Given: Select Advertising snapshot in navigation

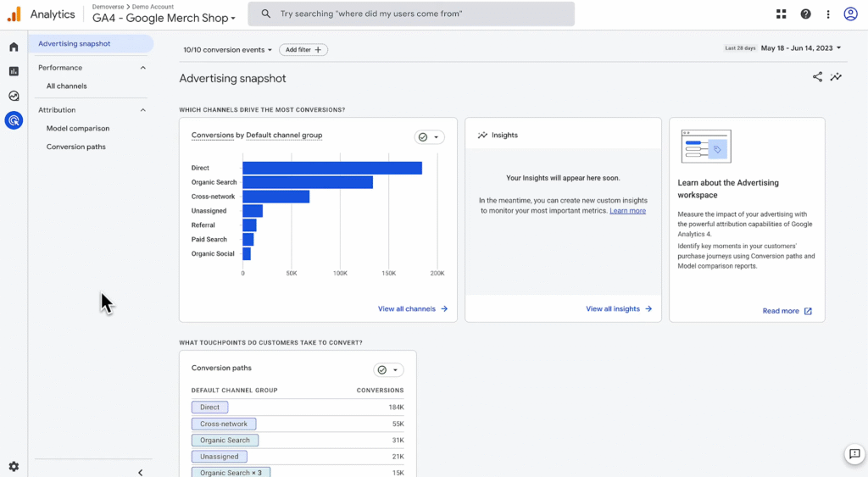Looking at the screenshot, I should click(91, 44).
